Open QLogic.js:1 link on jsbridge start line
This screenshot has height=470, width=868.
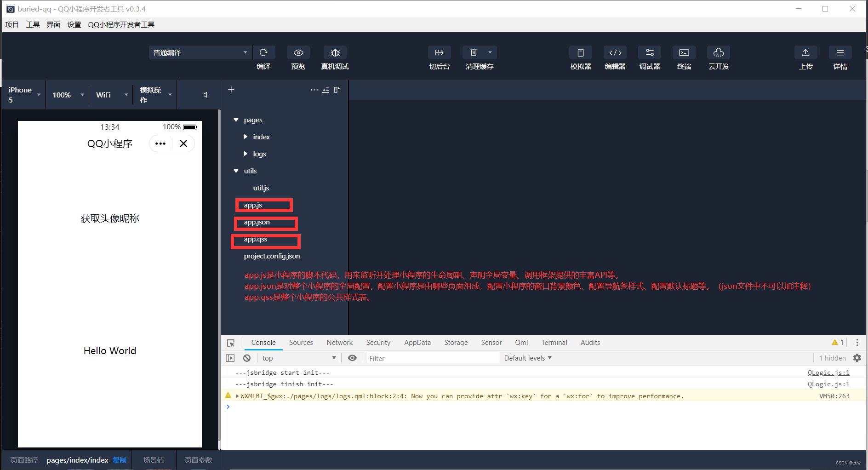[x=828, y=373]
